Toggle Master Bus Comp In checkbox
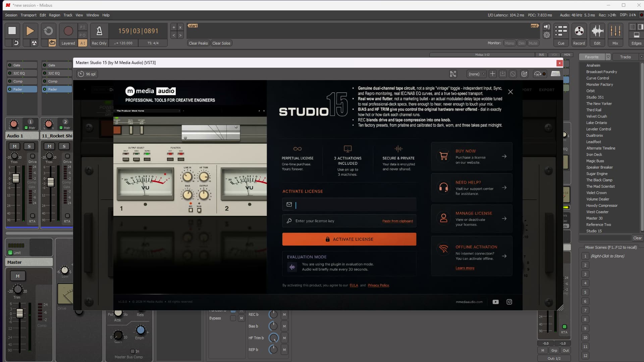Viewport: 644px width, 362px height. click(132, 351)
